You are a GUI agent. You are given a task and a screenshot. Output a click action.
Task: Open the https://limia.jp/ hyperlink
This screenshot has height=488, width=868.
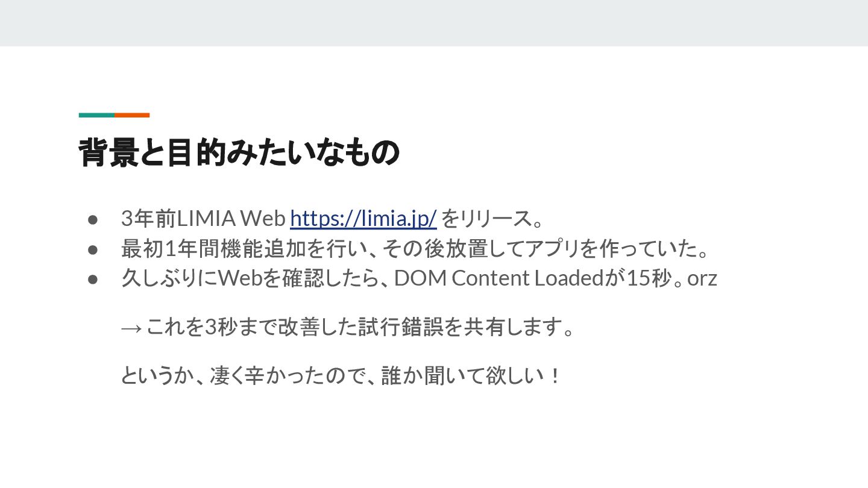coord(363,218)
